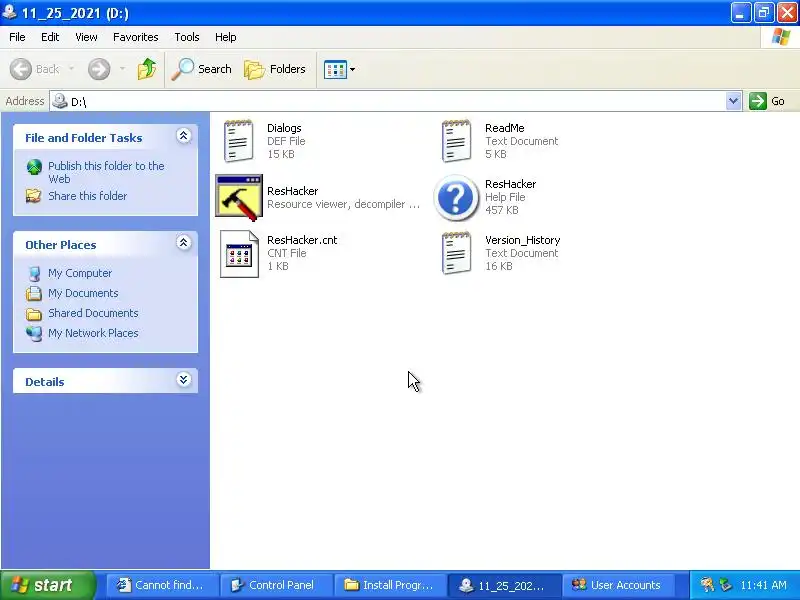
Task: Click the 11:41 AM clock
Action: [x=763, y=585]
